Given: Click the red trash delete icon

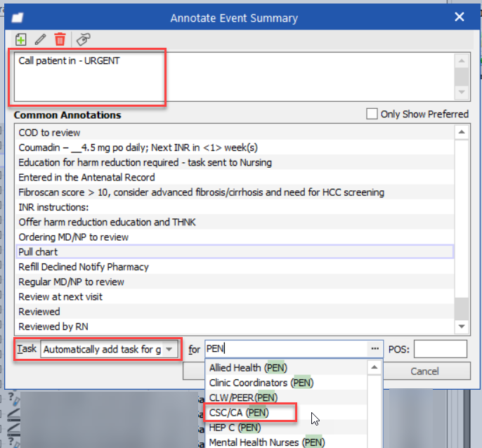Looking at the screenshot, I should pyautogui.click(x=60, y=39).
